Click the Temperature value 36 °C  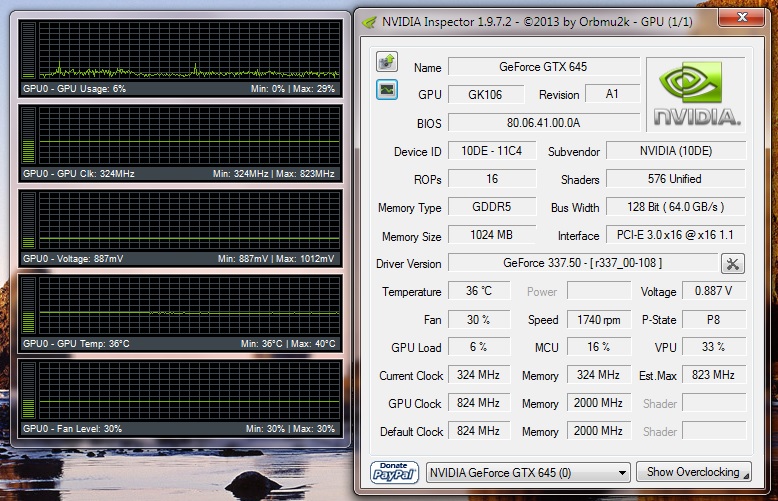479,291
